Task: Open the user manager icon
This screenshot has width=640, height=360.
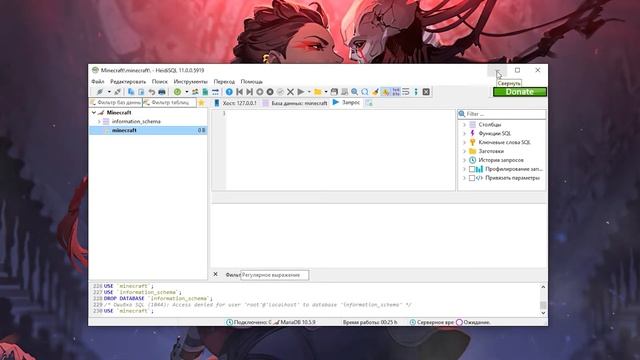Action: point(195,92)
